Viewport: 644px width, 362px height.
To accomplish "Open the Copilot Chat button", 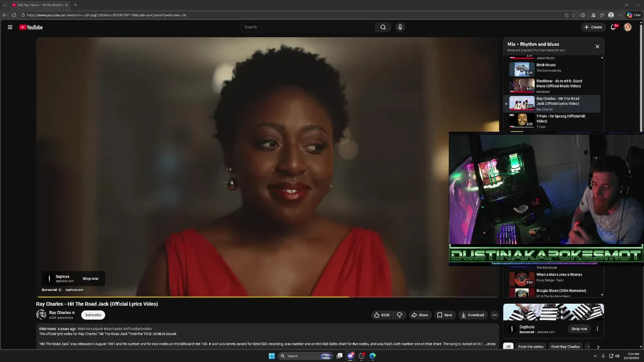I will pyautogui.click(x=633, y=15).
